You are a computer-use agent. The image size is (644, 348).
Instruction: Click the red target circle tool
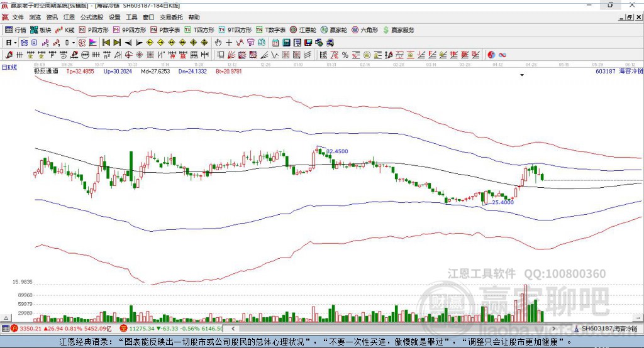click(x=128, y=55)
